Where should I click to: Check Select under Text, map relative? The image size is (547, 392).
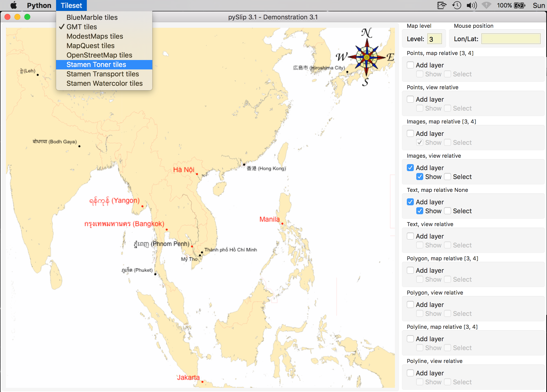pos(448,211)
